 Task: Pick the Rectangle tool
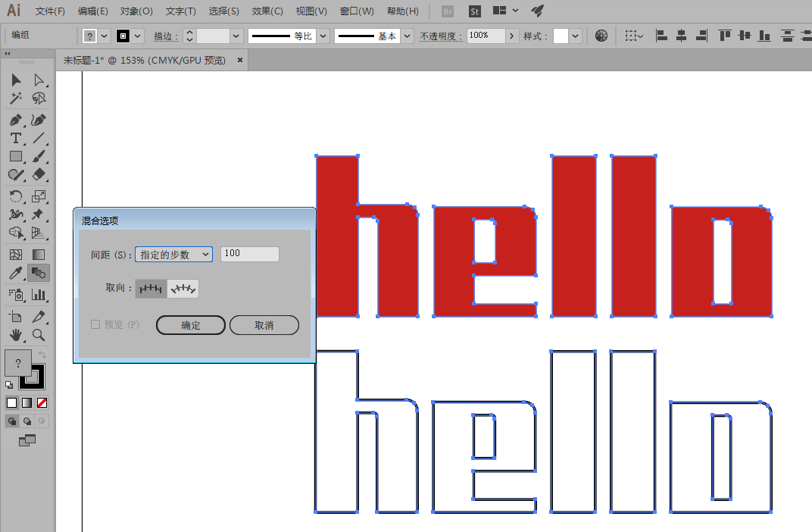(16, 156)
